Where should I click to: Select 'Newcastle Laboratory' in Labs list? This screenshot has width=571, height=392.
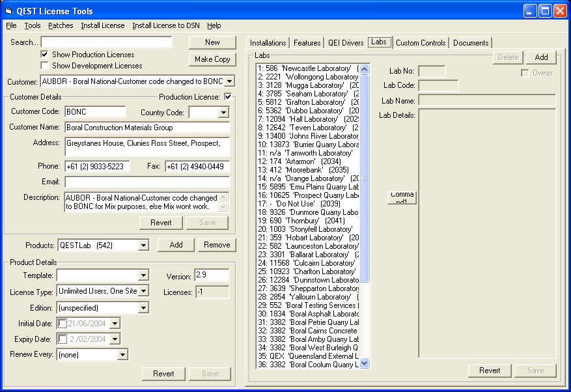point(306,68)
